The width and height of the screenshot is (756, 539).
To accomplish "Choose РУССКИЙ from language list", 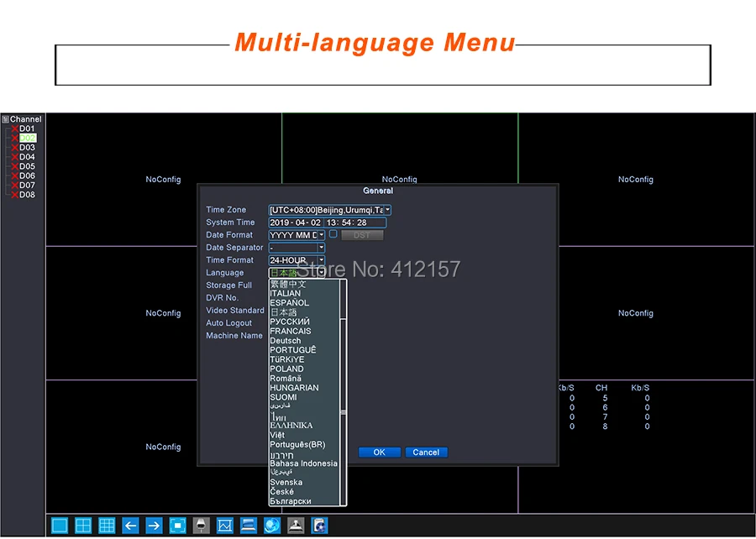I will pyautogui.click(x=290, y=322).
